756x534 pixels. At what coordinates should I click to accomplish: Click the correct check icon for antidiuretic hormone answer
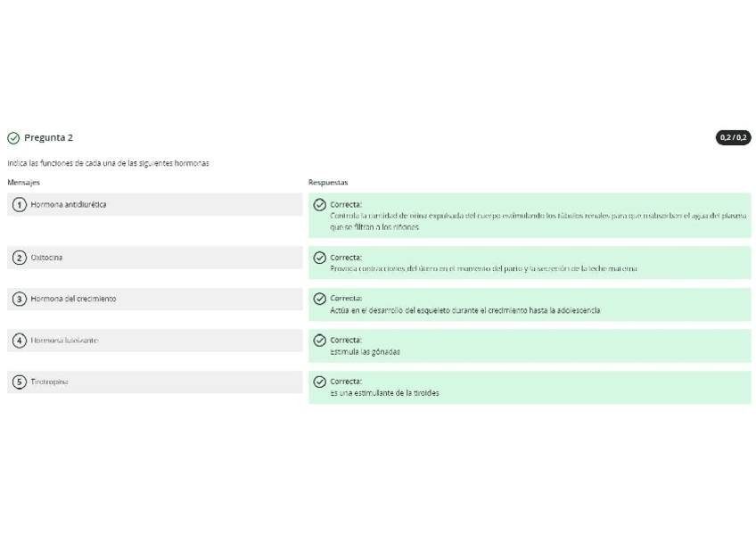click(320, 205)
